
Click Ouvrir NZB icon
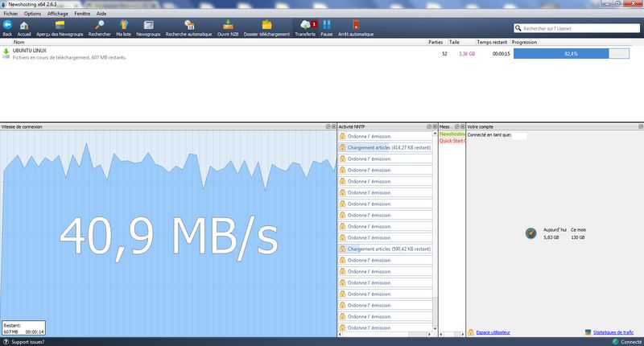coord(229,27)
